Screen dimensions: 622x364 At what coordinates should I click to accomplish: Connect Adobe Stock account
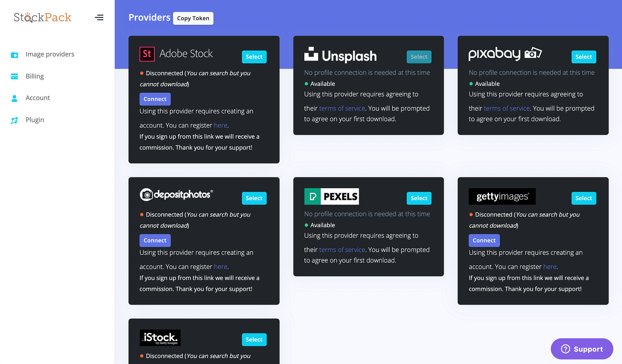[155, 99]
